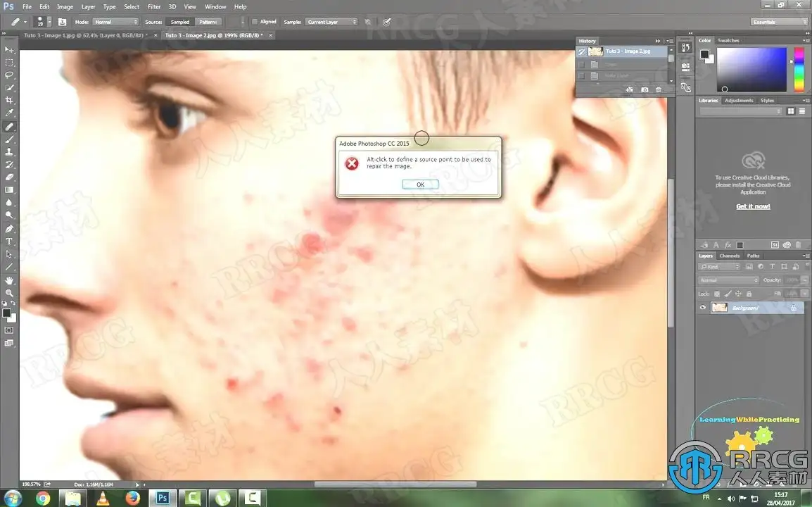Open the Libraries selection dropdown
Viewport: 812px width, 507px height.
click(x=740, y=111)
